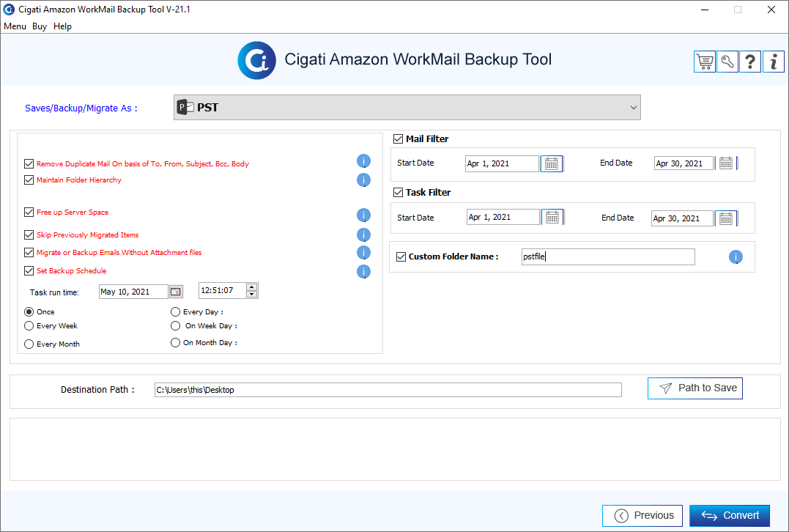Show info for Skip Previously Migrated Items
789x532 pixels.
click(363, 234)
